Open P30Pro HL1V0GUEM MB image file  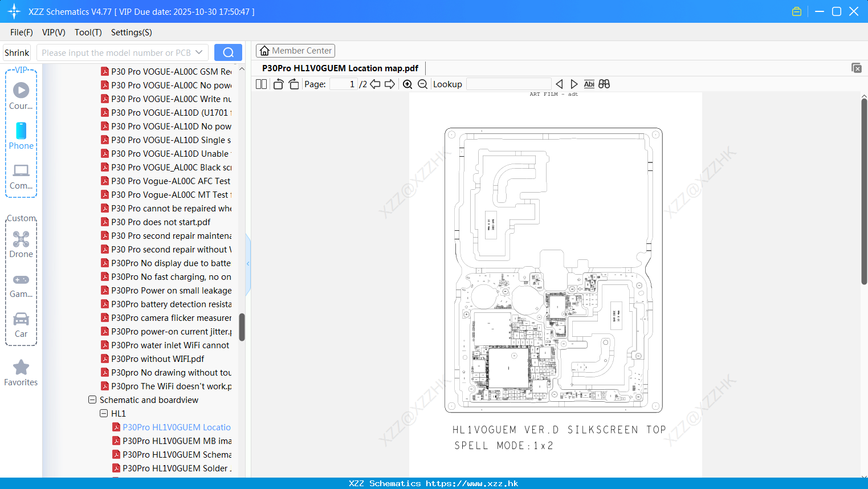click(x=172, y=441)
